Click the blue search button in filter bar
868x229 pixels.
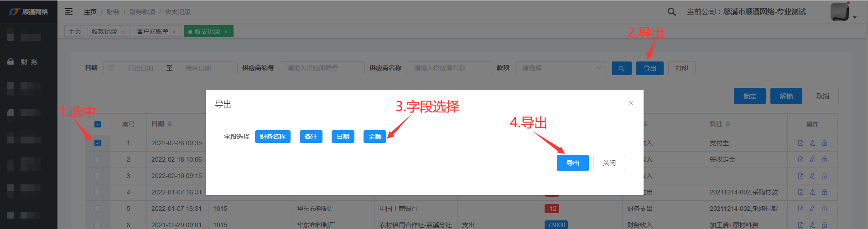pyautogui.click(x=621, y=68)
